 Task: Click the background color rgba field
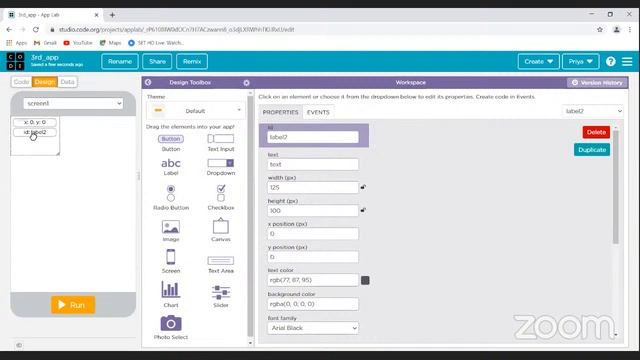click(x=313, y=304)
